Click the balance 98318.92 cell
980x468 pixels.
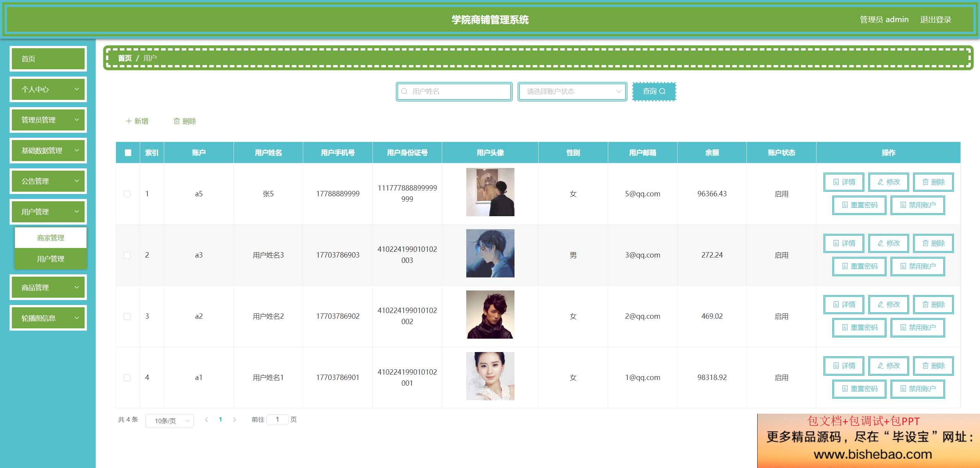pos(712,378)
